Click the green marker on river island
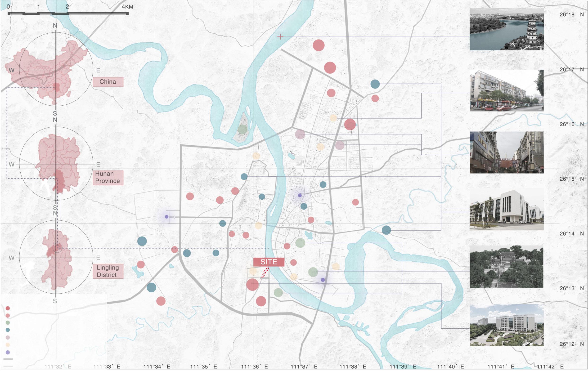 point(242,129)
